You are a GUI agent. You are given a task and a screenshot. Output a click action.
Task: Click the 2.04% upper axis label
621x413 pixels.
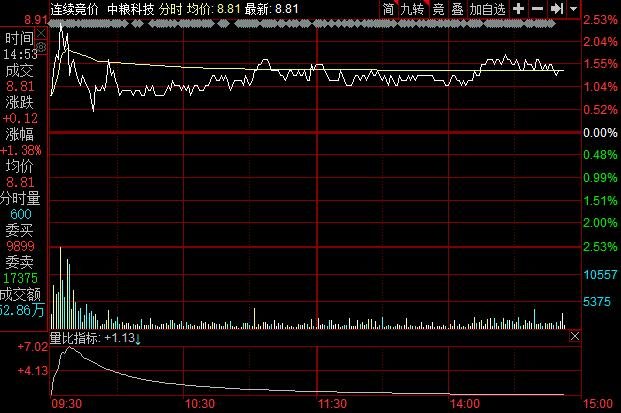(x=600, y=42)
